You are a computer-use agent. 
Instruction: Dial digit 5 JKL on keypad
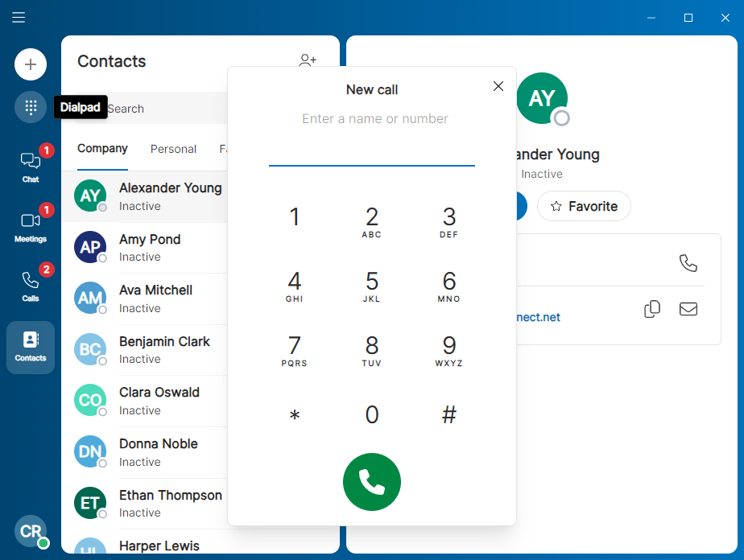point(372,286)
